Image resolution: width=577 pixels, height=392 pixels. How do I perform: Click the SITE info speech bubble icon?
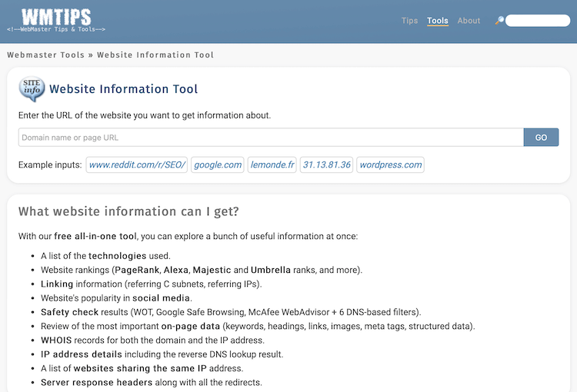(32, 89)
